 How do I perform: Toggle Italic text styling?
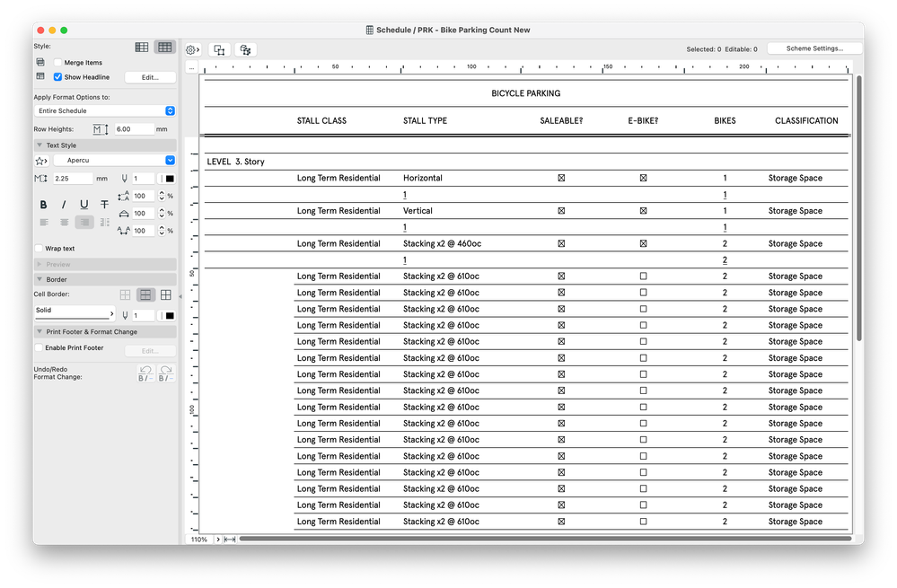pos(64,204)
